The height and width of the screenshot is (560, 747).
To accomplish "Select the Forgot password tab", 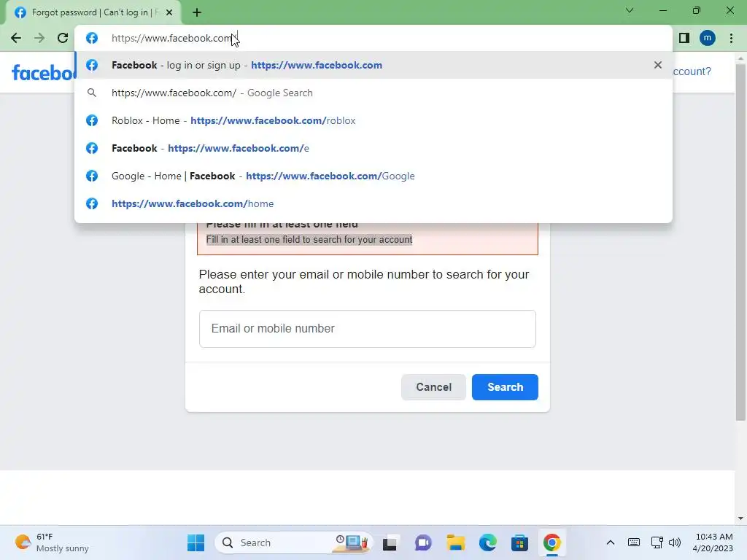I will coord(93,13).
